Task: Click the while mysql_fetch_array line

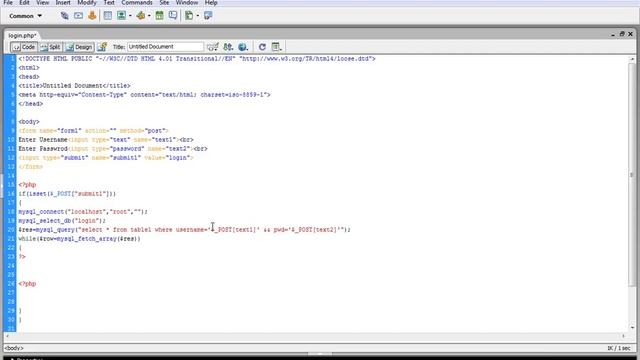Action: [x=80, y=239]
